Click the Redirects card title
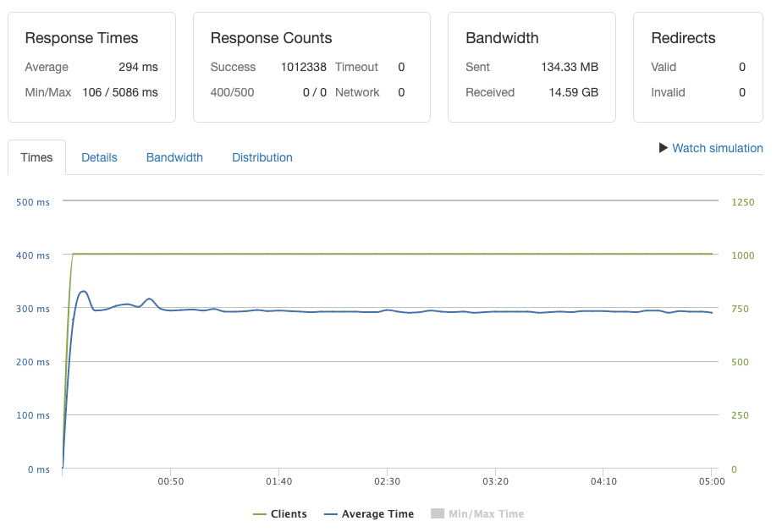The image size is (782, 532). 683,38
